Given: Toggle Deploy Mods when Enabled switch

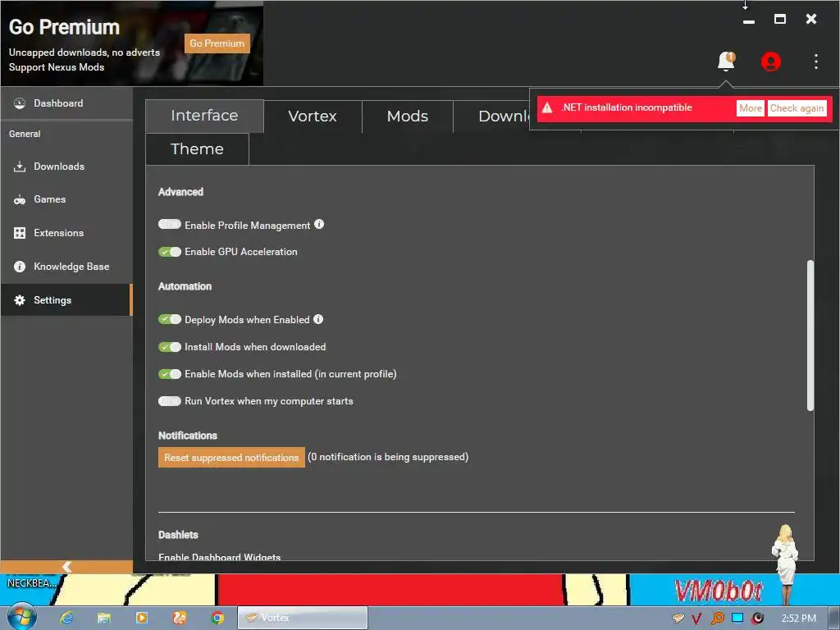Looking at the screenshot, I should point(170,319).
